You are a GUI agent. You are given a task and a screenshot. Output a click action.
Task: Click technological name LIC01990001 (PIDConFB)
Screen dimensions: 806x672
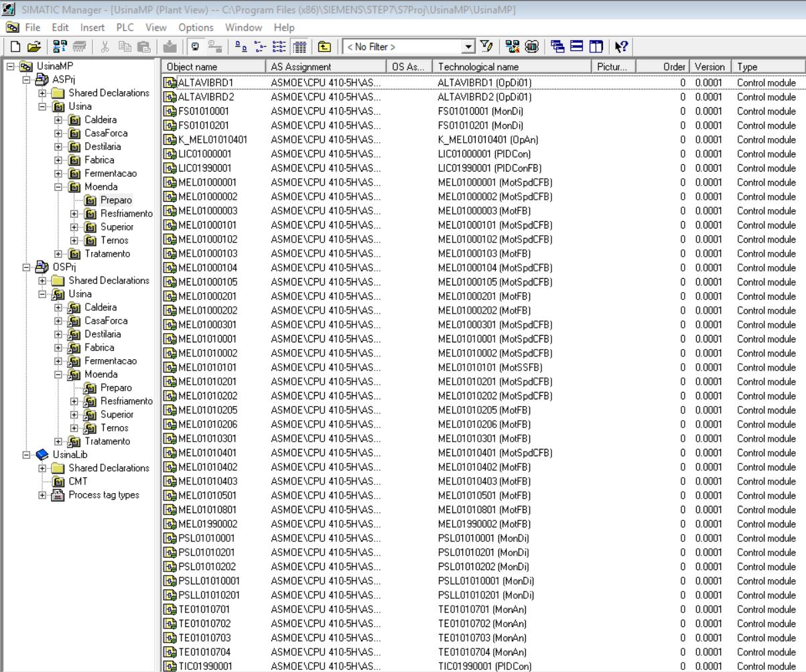pos(490,168)
